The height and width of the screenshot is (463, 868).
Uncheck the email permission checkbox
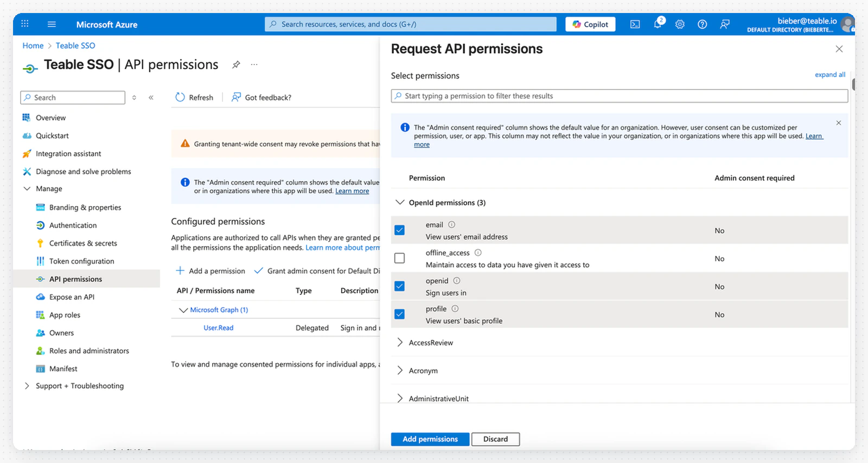click(400, 230)
